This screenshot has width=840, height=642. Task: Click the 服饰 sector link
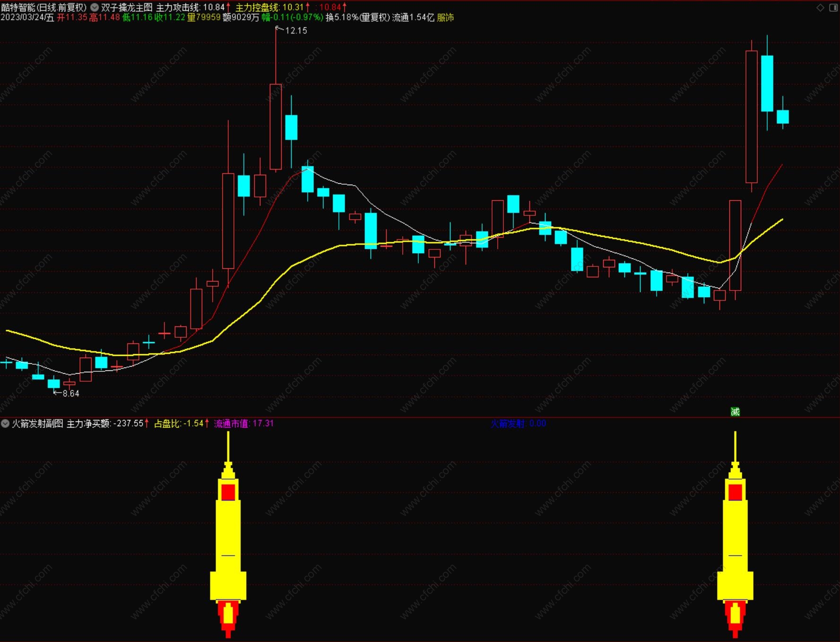tap(445, 17)
